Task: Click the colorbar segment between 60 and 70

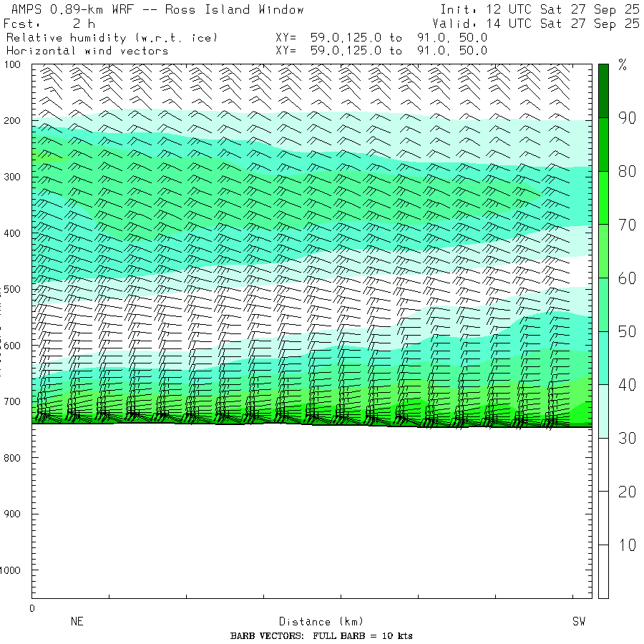Action: coord(603,251)
